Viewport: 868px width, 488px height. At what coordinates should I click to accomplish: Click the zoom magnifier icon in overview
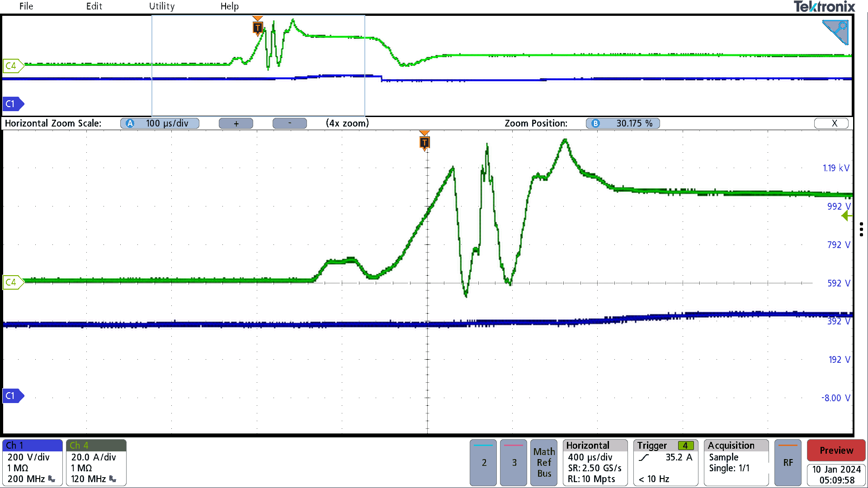click(836, 32)
